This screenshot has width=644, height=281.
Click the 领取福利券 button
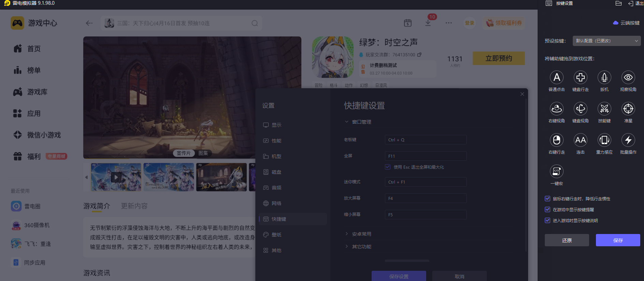[504, 23]
